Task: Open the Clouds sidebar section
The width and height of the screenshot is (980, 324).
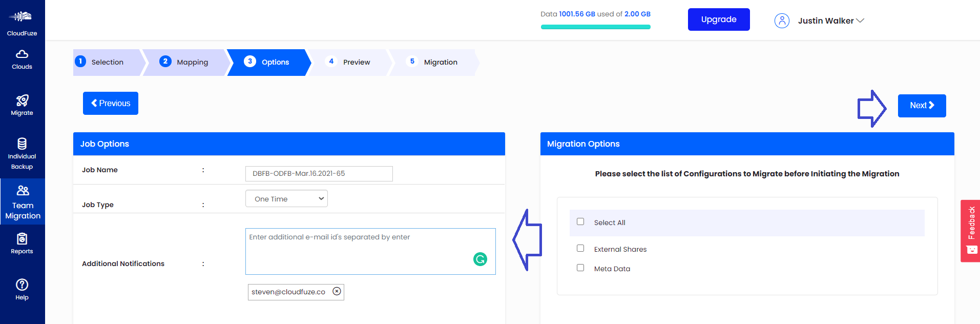Action: tap(22, 59)
